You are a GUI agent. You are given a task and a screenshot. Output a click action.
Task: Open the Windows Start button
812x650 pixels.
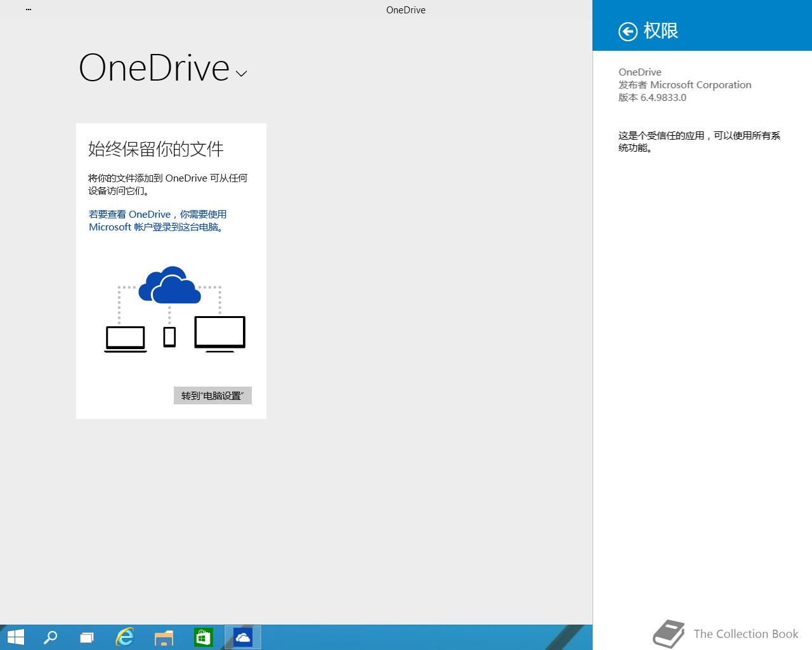[15, 637]
